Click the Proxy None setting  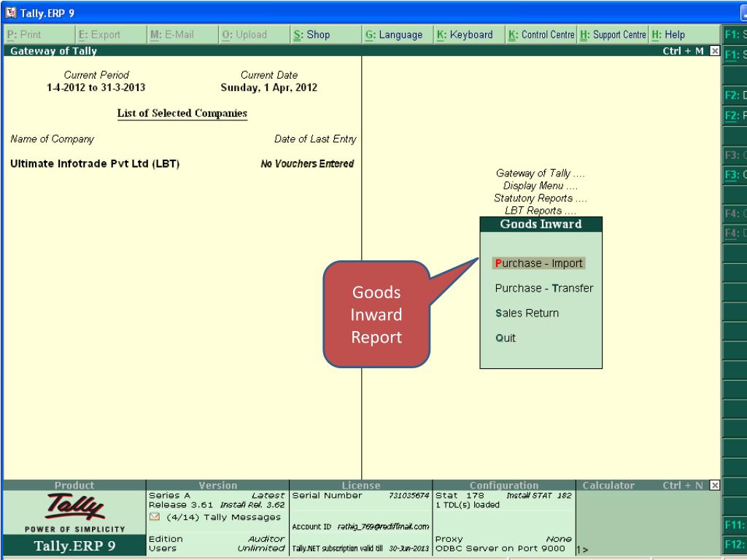click(x=503, y=539)
